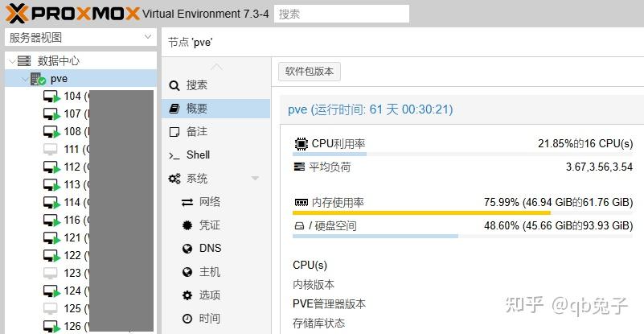
Task: Collapse the pve node tree
Action: tap(23, 79)
